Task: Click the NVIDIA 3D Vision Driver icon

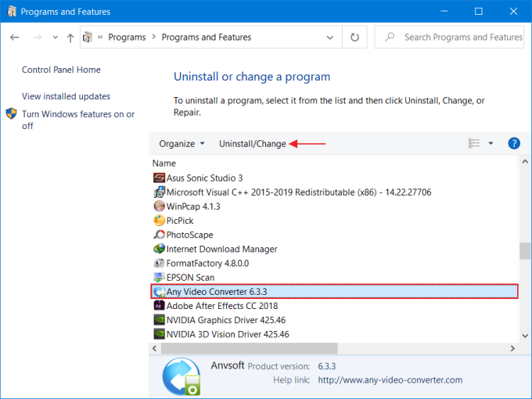Action: (x=159, y=334)
